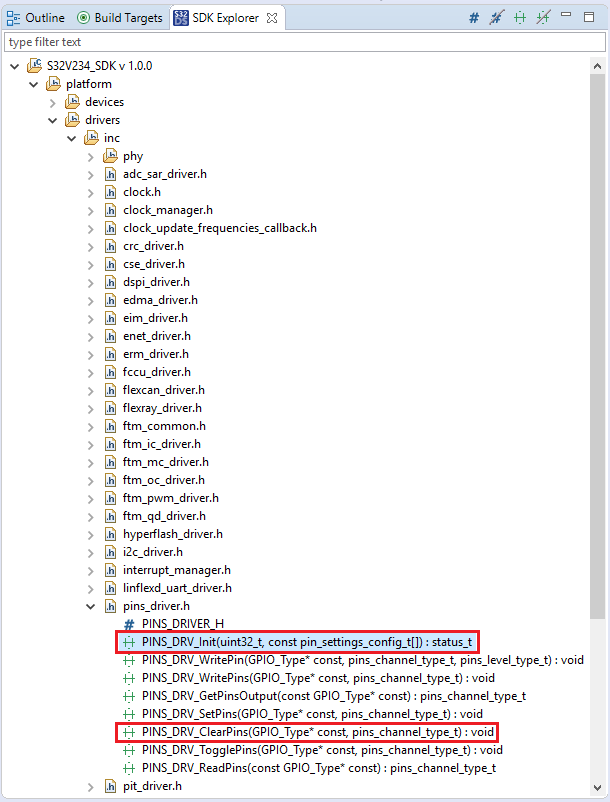Screen dimensions: 610x802
Task: Select clock_update_frequencies_callback.h in tree
Action: pos(220,228)
